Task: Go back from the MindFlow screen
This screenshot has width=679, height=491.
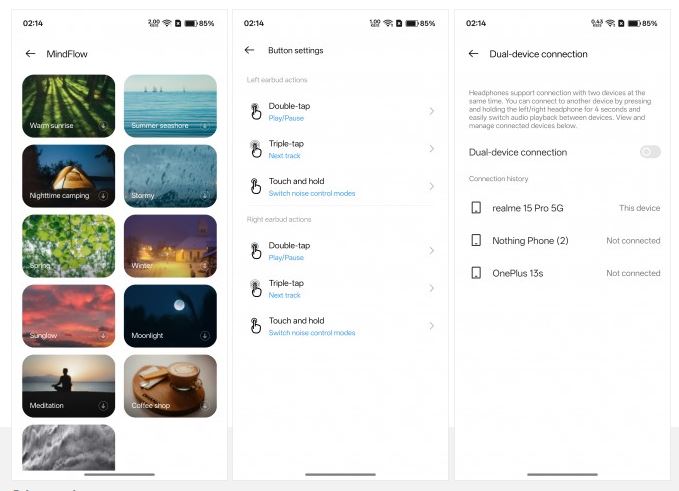Action: [x=30, y=54]
